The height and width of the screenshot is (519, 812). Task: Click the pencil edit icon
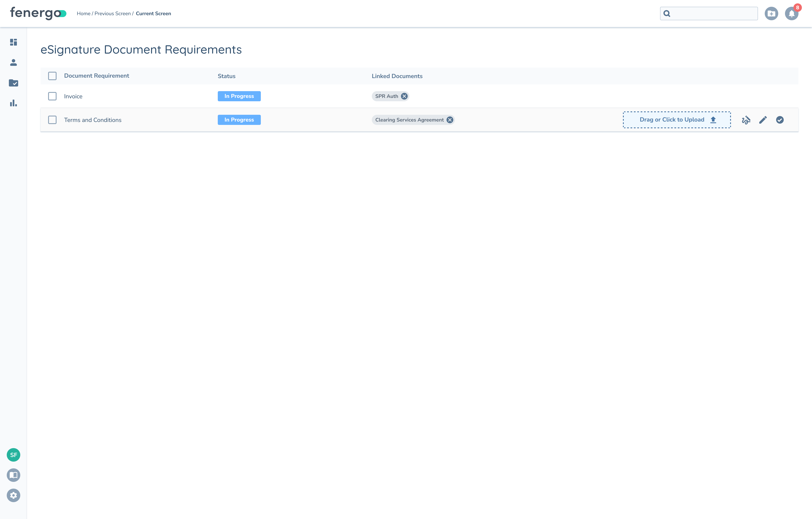pyautogui.click(x=763, y=120)
